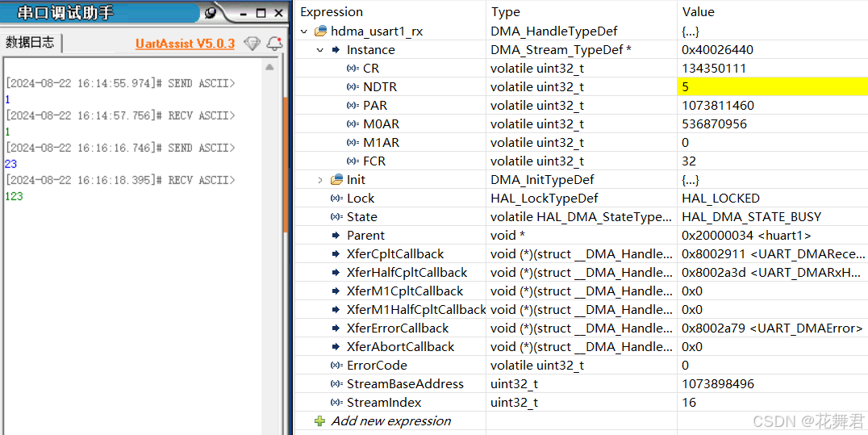868x435 pixels.
Task: Click the Value column header
Action: click(698, 12)
